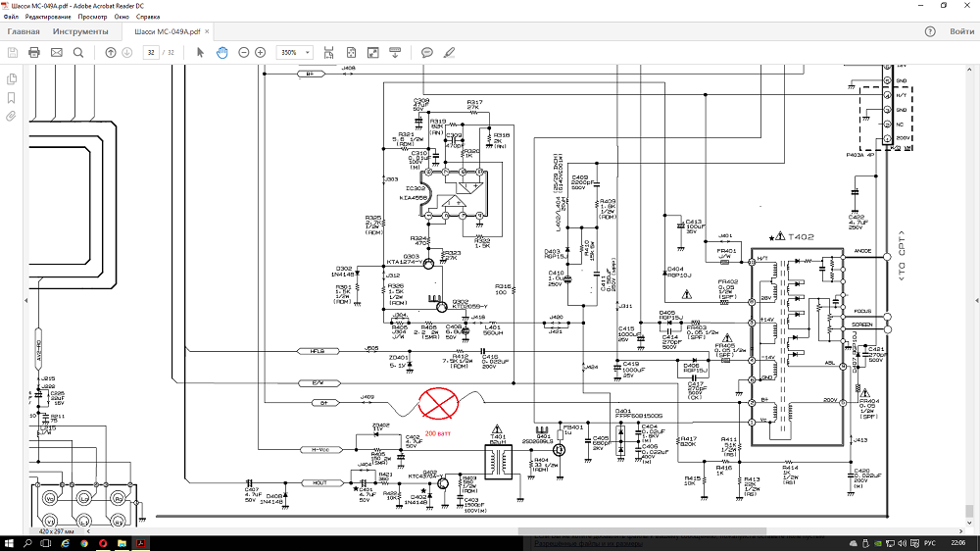Add a sticky note comment
Screen dimensions: 980x551
click(427, 52)
